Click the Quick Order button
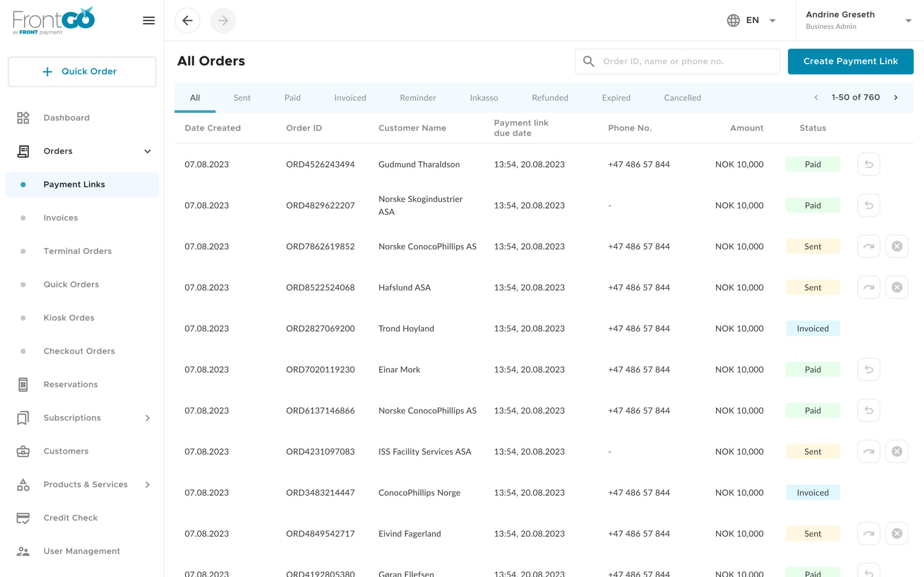Image resolution: width=924 pixels, height=577 pixels. click(x=82, y=71)
